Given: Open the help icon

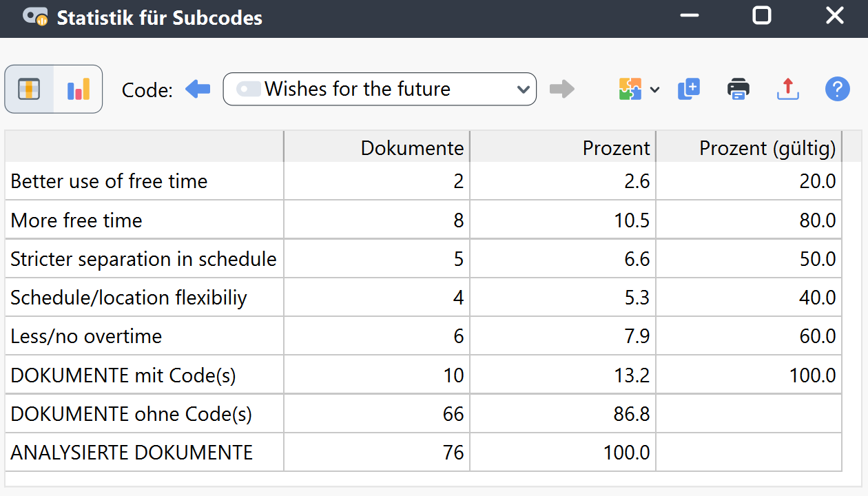Looking at the screenshot, I should (x=837, y=89).
